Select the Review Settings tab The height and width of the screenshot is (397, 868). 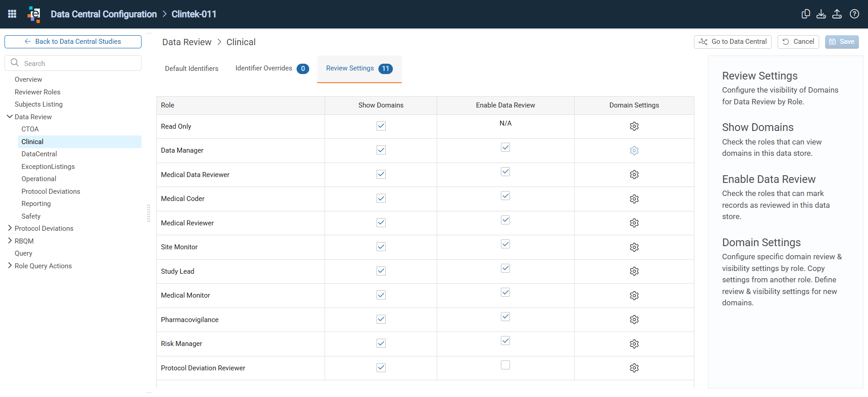(x=359, y=69)
